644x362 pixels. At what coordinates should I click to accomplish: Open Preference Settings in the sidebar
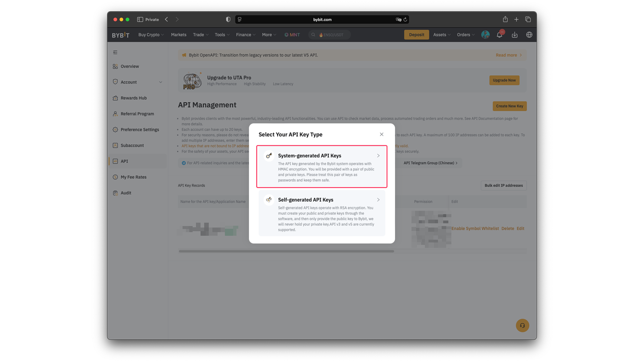click(x=137, y=129)
